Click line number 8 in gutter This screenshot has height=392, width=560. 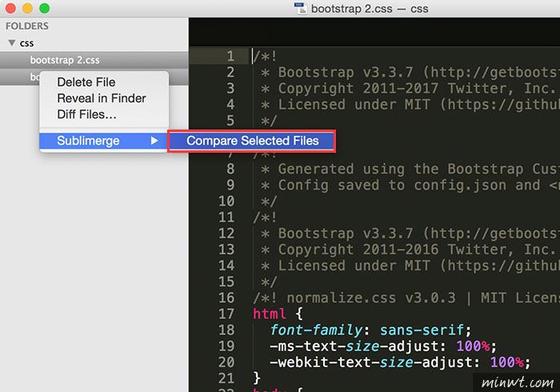click(x=230, y=169)
